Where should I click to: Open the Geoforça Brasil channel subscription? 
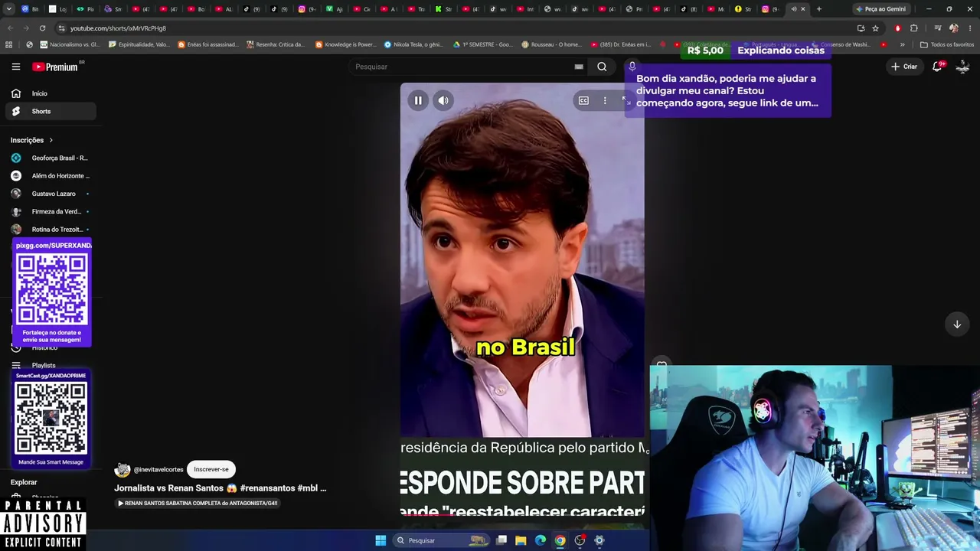point(51,158)
